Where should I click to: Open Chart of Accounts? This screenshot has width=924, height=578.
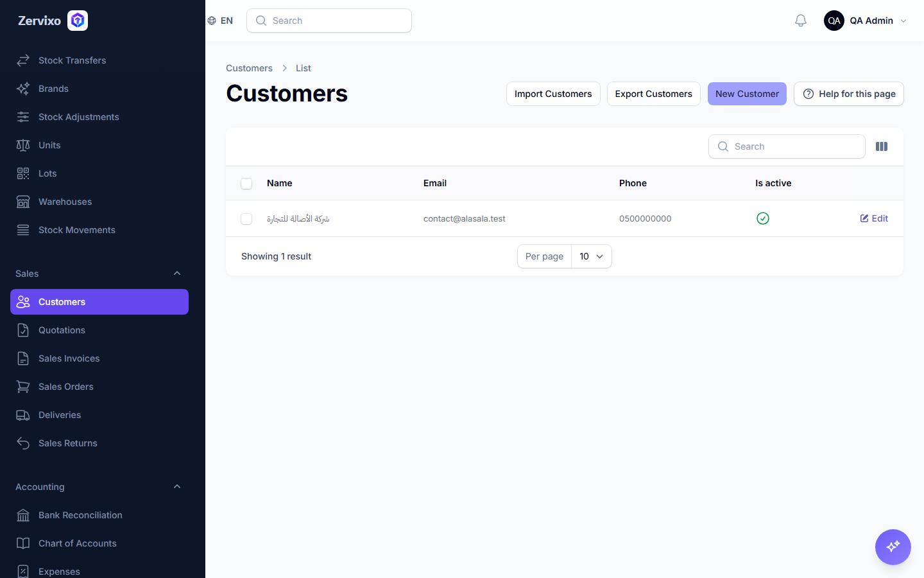pos(99,543)
